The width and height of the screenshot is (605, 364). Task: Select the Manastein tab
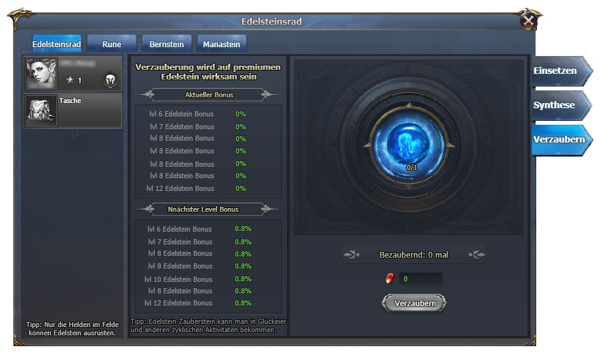pyautogui.click(x=222, y=45)
